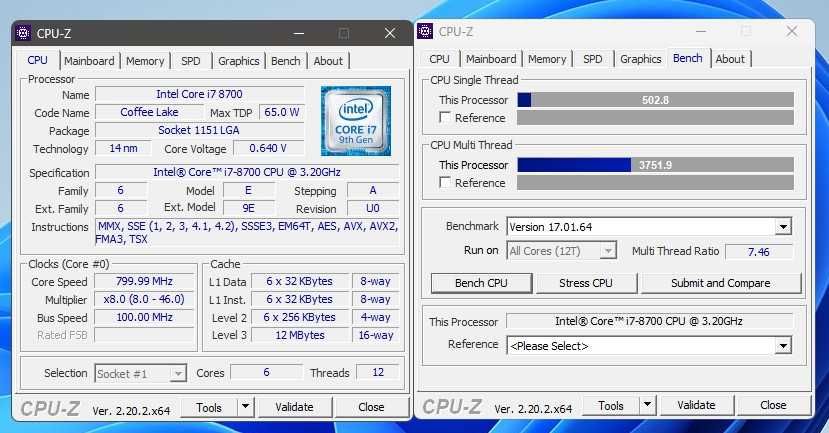
Task: Click the single thread Reference bar
Action: (x=656, y=117)
